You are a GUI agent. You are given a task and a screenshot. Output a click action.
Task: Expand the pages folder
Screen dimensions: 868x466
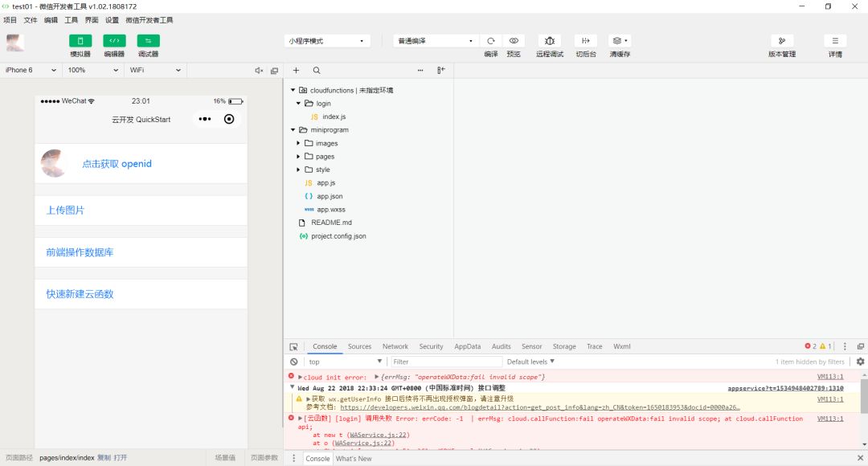coord(298,157)
